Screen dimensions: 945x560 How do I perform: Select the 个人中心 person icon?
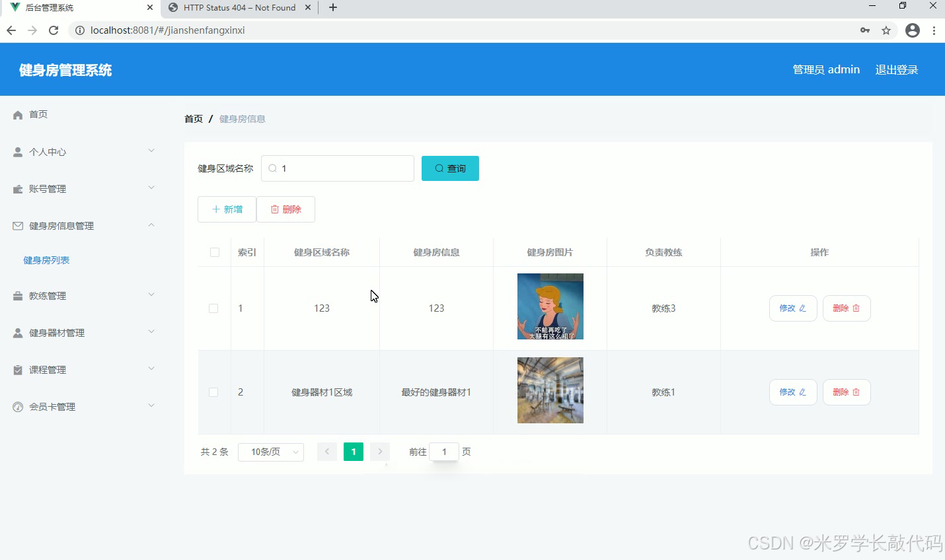17,151
